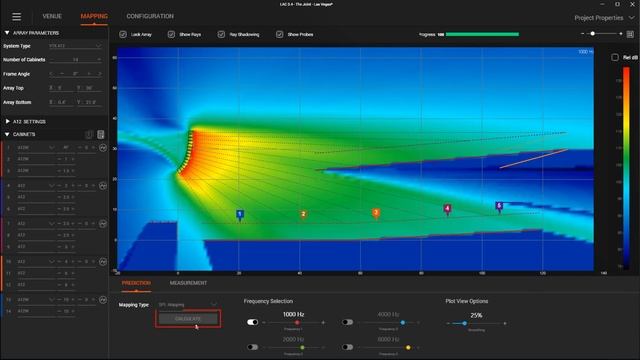Image resolution: width=640 pixels, height=360 pixels.
Task: Toggle the Show Probes checkbox
Action: click(x=280, y=35)
